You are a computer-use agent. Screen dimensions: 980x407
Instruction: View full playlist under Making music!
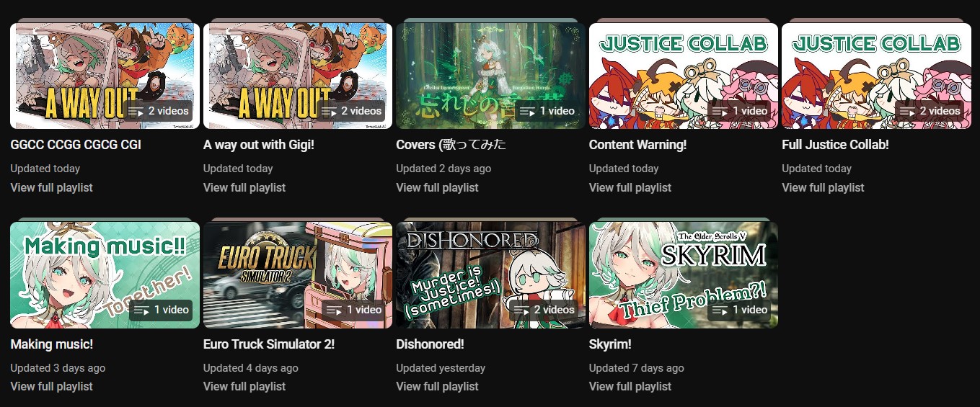pyautogui.click(x=51, y=386)
